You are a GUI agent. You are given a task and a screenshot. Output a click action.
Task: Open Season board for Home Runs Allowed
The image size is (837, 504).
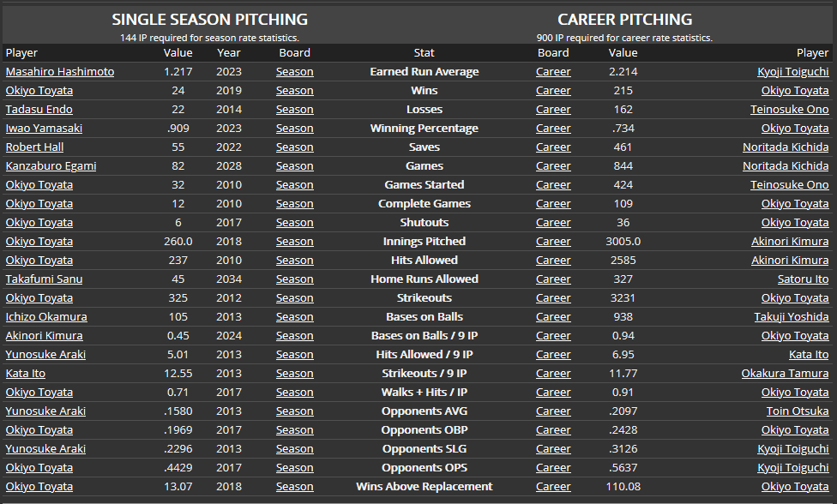(x=294, y=279)
